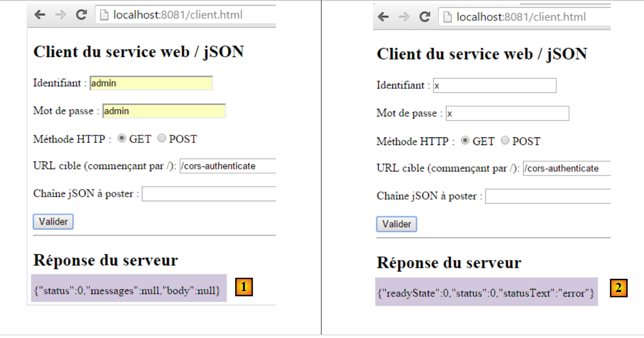Viewport: 644px width, 338px height.
Task: Click the forward arrow in the left browser
Action: (x=60, y=15)
